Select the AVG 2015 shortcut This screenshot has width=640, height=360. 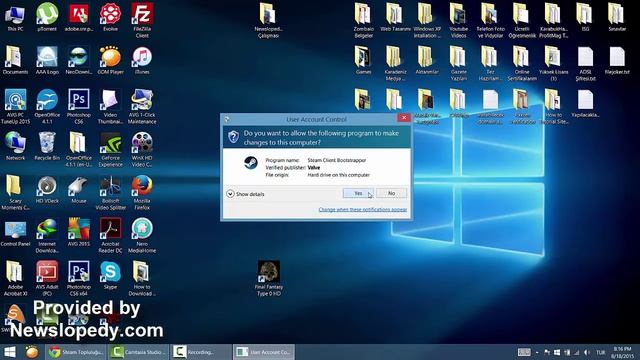(x=79, y=232)
